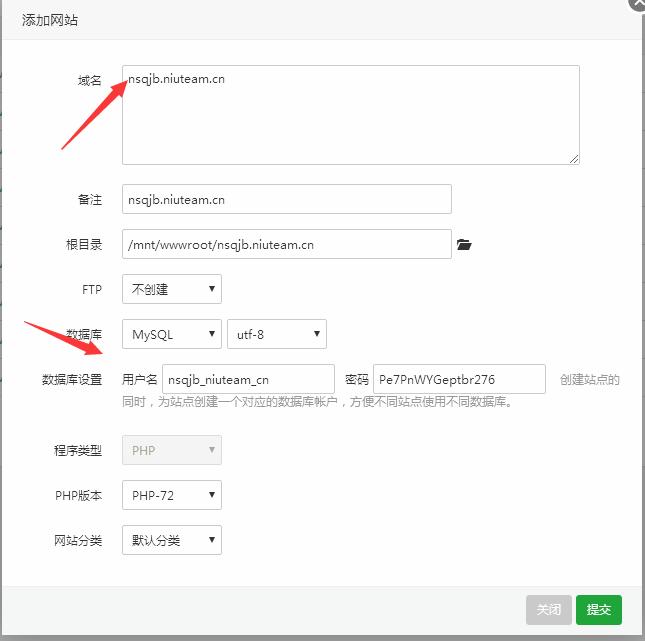Open the 默认分类 site category dropdown

(172, 540)
